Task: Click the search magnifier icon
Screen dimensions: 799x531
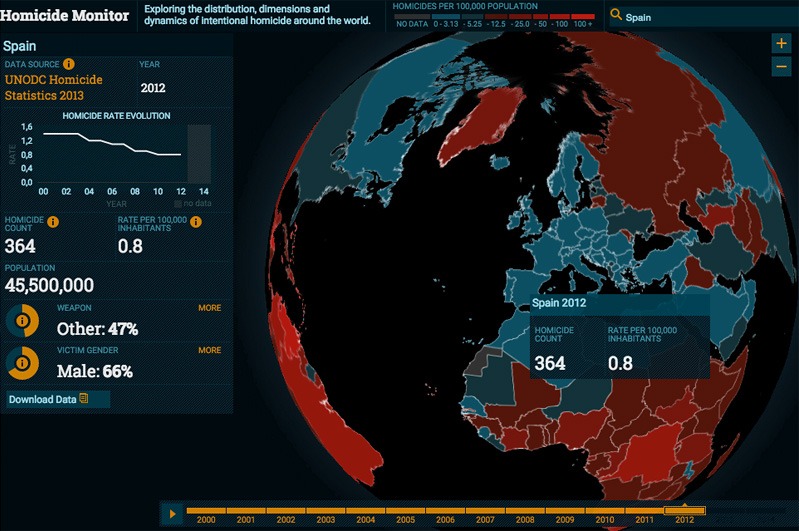Action: tap(616, 15)
